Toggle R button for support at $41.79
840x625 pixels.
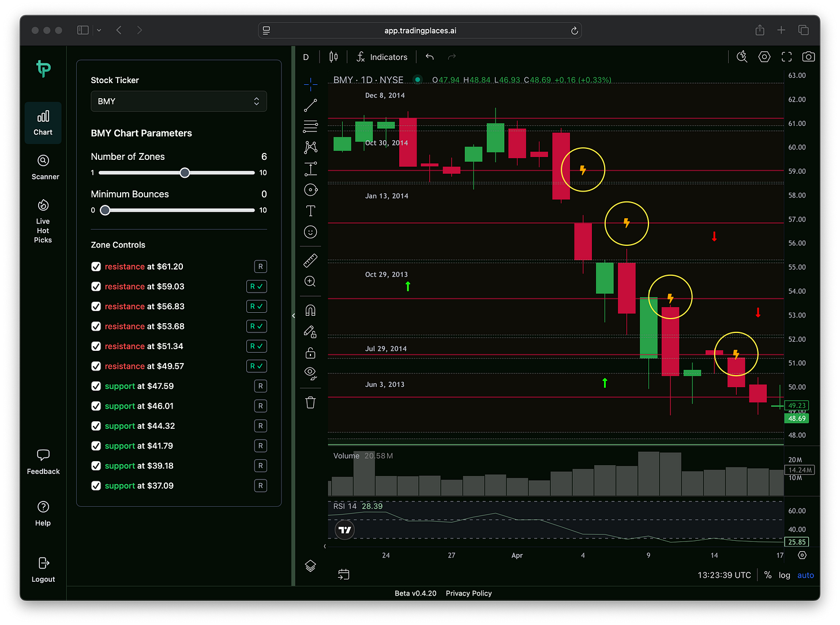(x=261, y=446)
